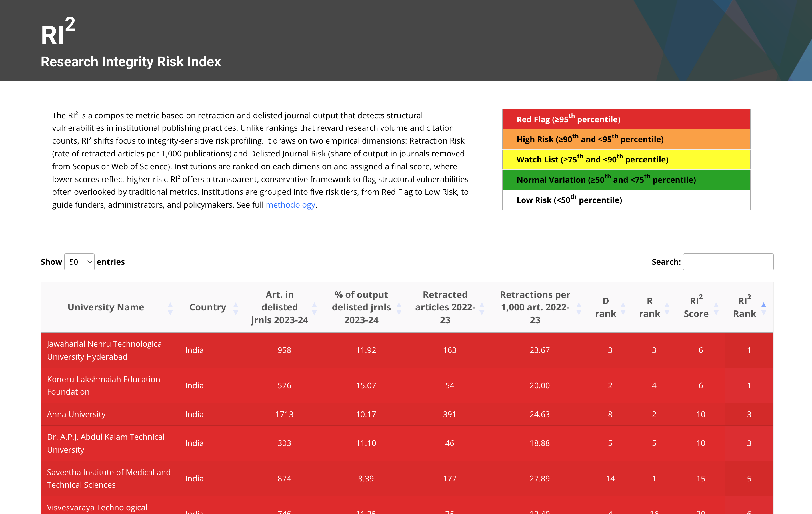Select the Normal Variation legend swatch
Screen dimensions: 812x514
[626, 180]
